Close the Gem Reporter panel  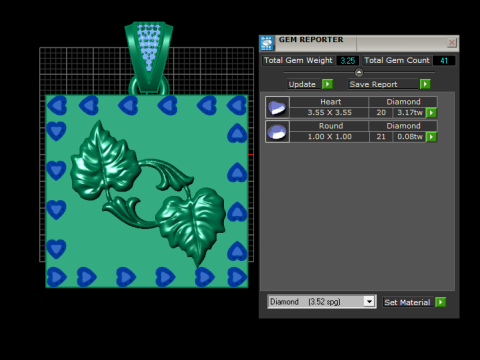tap(452, 43)
